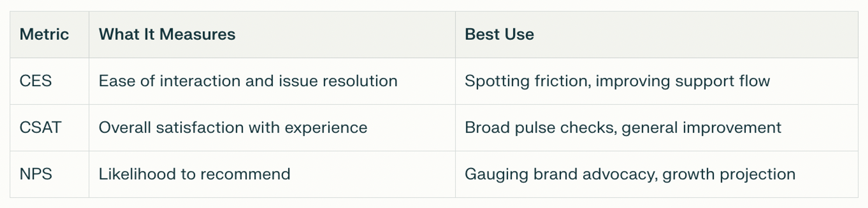Image resolution: width=868 pixels, height=208 pixels.
Task: Click the CSAT metric cell
Action: [50, 128]
